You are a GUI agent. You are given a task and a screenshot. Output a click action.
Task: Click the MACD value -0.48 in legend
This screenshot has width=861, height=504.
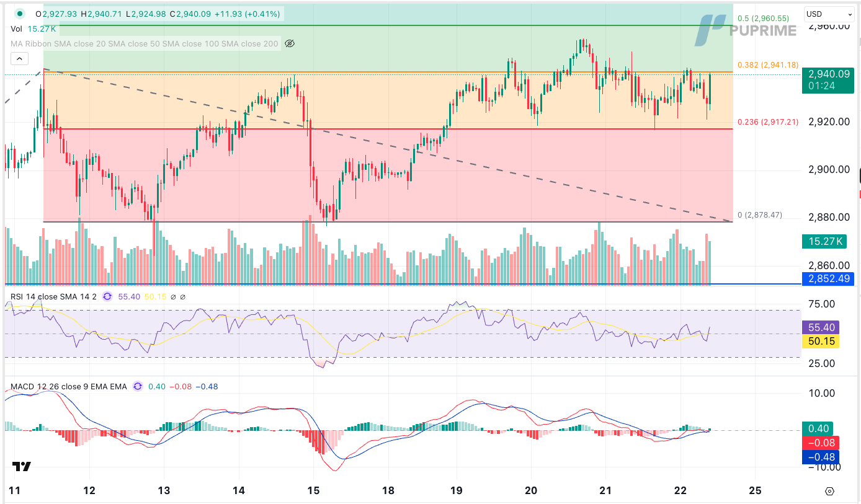(207, 387)
